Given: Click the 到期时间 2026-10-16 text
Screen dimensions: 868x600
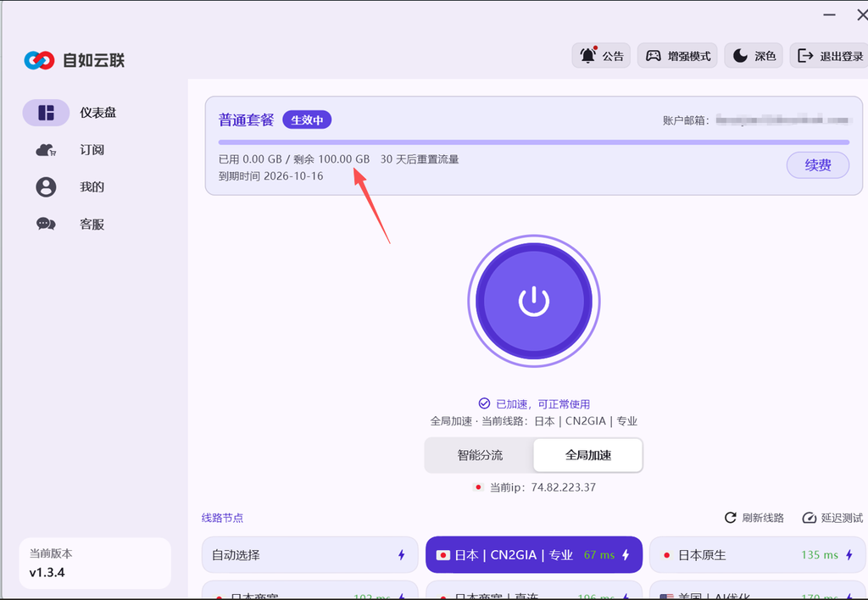Looking at the screenshot, I should (x=270, y=176).
